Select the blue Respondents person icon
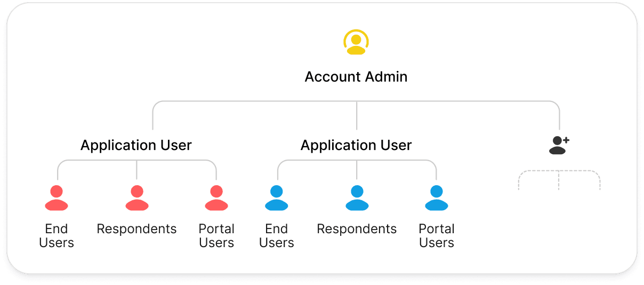 [357, 198]
